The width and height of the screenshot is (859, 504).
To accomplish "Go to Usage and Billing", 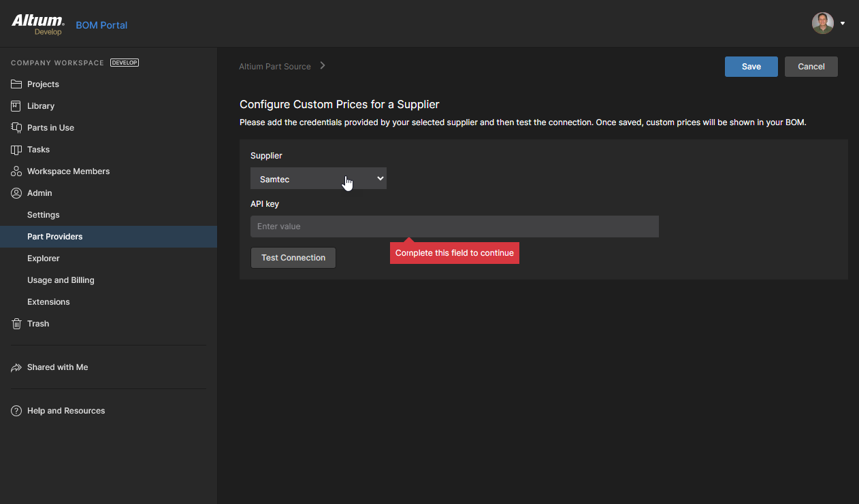I will [61, 280].
